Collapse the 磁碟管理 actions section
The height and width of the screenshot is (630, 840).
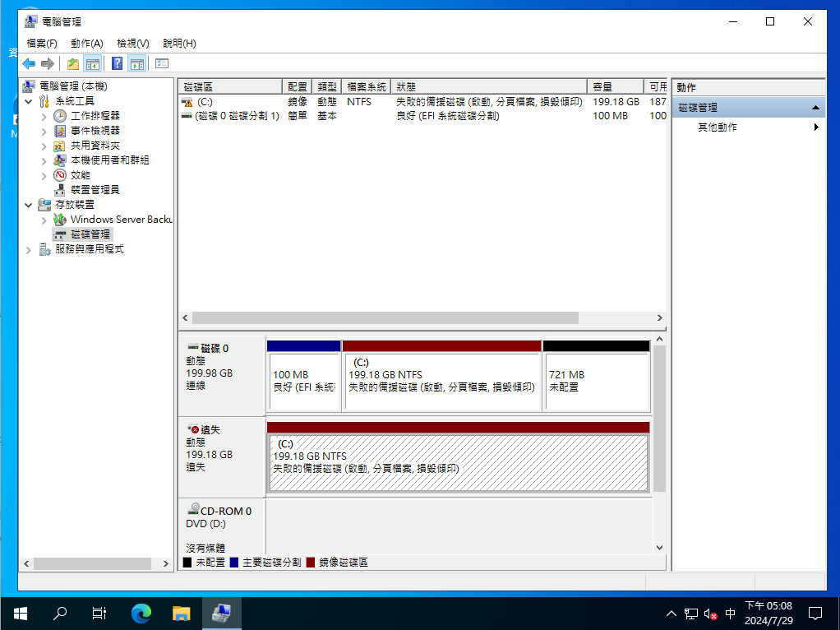(815, 108)
